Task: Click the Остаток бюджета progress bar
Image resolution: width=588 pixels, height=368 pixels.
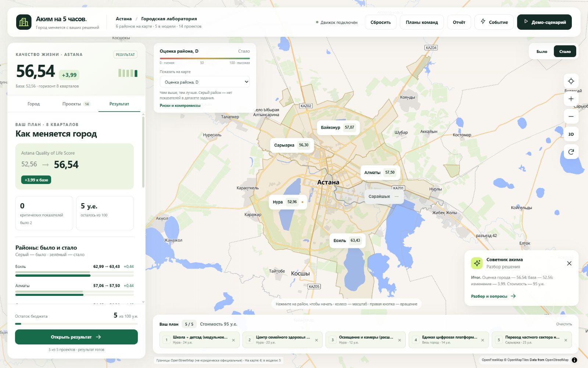Action: point(76,324)
